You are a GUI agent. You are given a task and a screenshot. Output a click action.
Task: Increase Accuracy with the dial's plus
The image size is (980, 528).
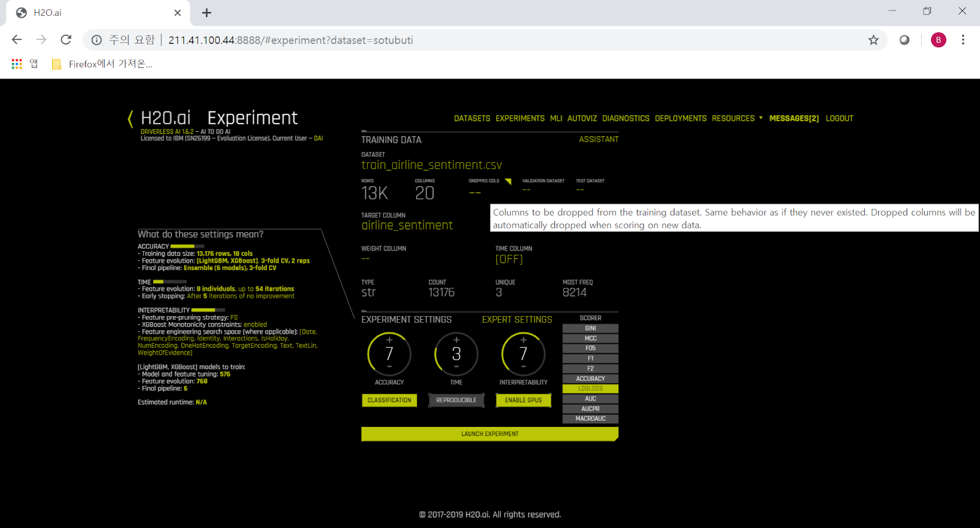(x=389, y=339)
